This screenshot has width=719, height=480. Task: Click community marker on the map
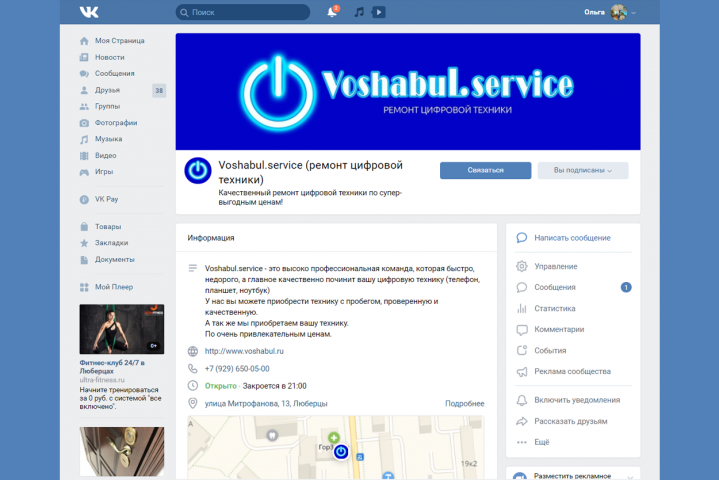point(341,452)
